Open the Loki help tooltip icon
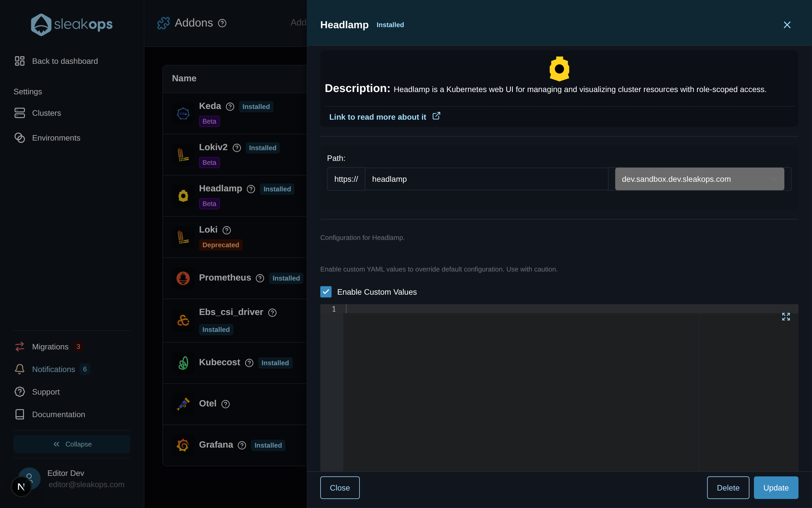Viewport: 812px width, 508px height. coord(227,230)
